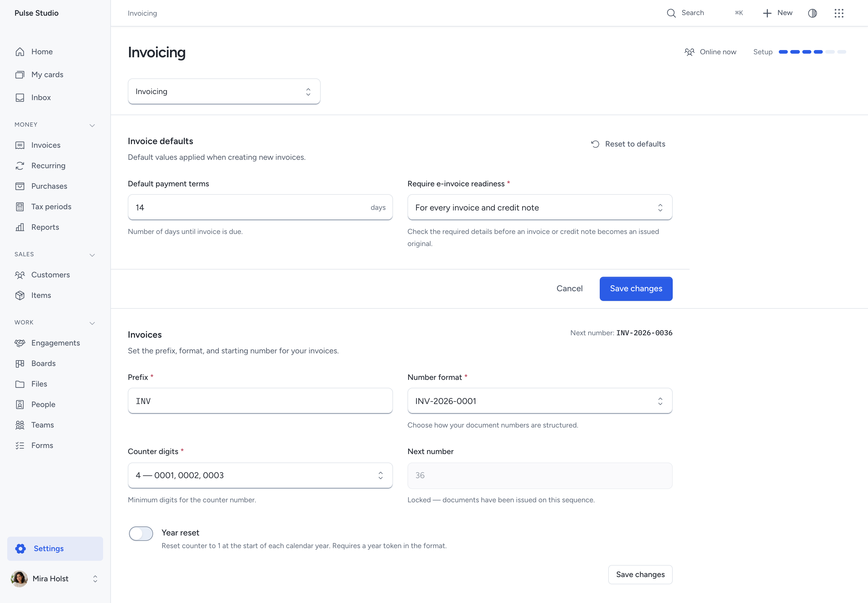This screenshot has width=868, height=603.
Task: Click the Purchases icon
Action: pyautogui.click(x=20, y=186)
